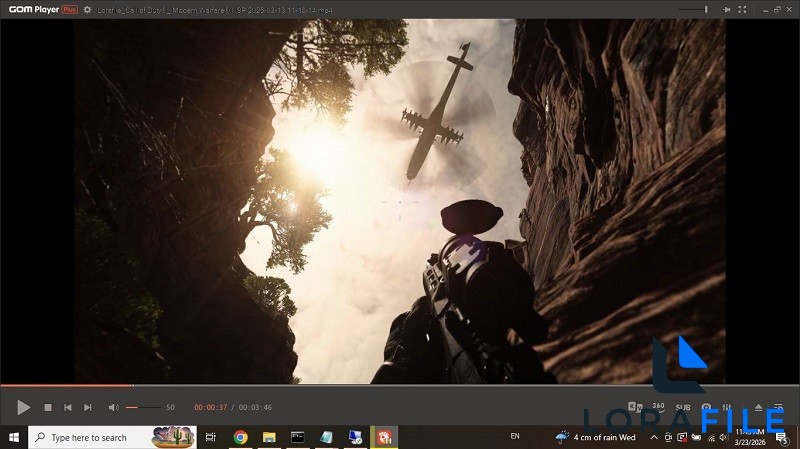This screenshot has width=800, height=449.
Task: Open the command prompt taskbar icon
Action: [x=297, y=437]
